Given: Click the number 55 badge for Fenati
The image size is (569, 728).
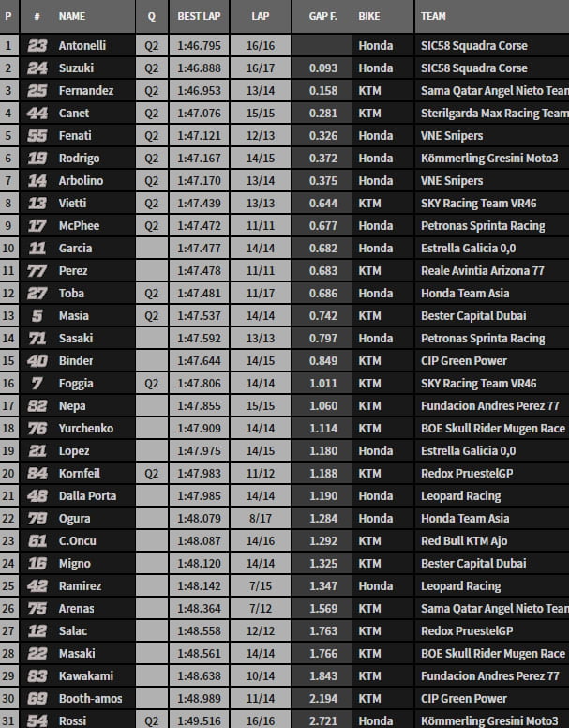Looking at the screenshot, I should pos(37,135).
